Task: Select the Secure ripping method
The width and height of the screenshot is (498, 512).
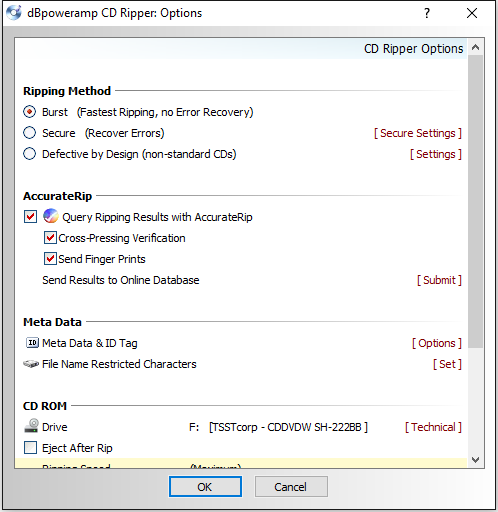Action: (29, 133)
